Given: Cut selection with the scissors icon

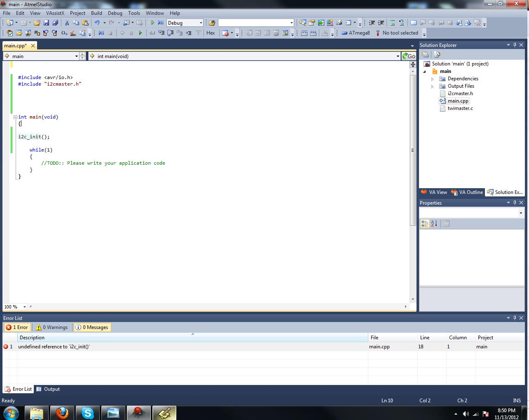Looking at the screenshot, I should (67, 23).
